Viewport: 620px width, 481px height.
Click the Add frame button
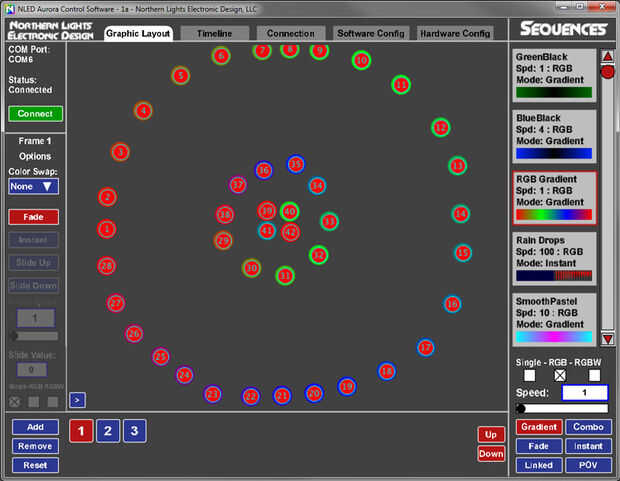pos(35,427)
